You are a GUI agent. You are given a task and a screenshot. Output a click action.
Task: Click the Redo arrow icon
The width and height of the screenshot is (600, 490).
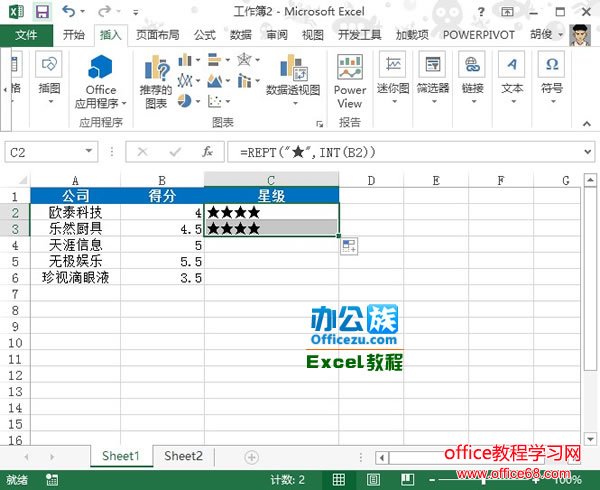(104, 11)
